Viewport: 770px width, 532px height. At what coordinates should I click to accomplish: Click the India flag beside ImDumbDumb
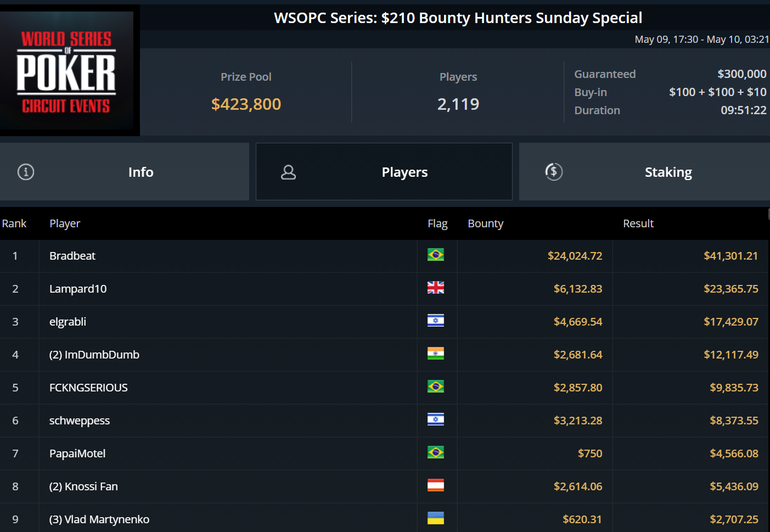tap(436, 354)
